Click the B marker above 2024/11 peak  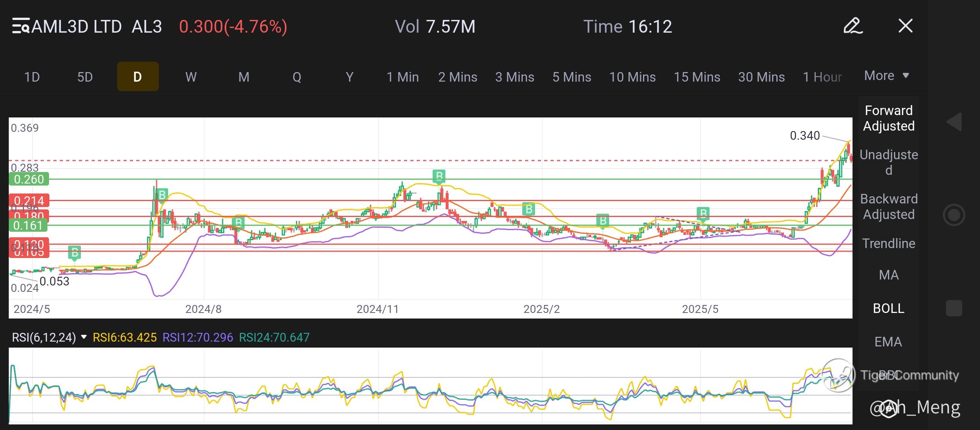(439, 176)
